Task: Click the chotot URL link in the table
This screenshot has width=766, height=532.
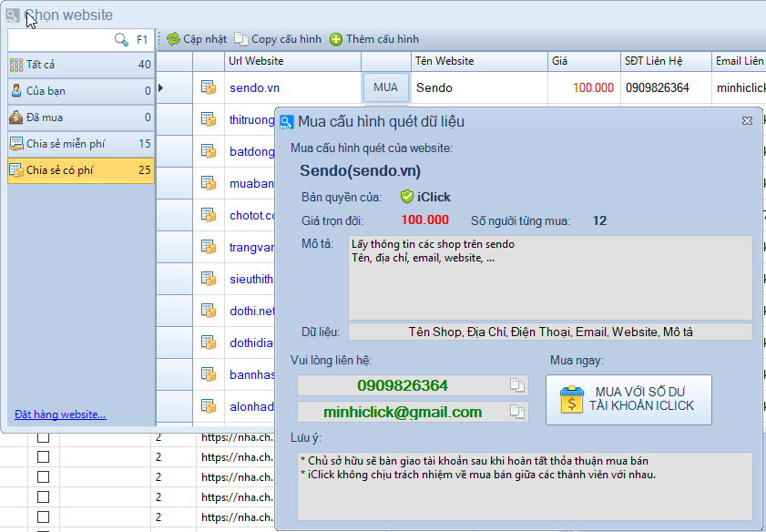Action: pos(252,215)
